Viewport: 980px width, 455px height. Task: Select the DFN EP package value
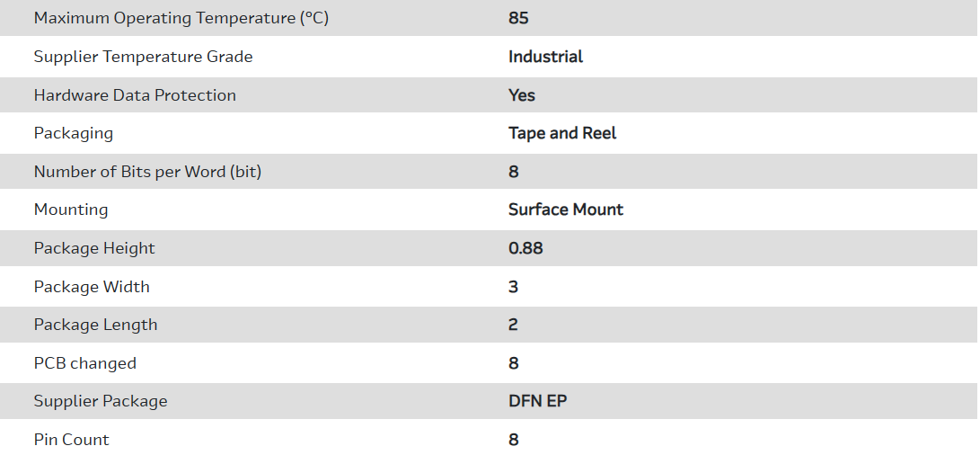click(x=537, y=401)
